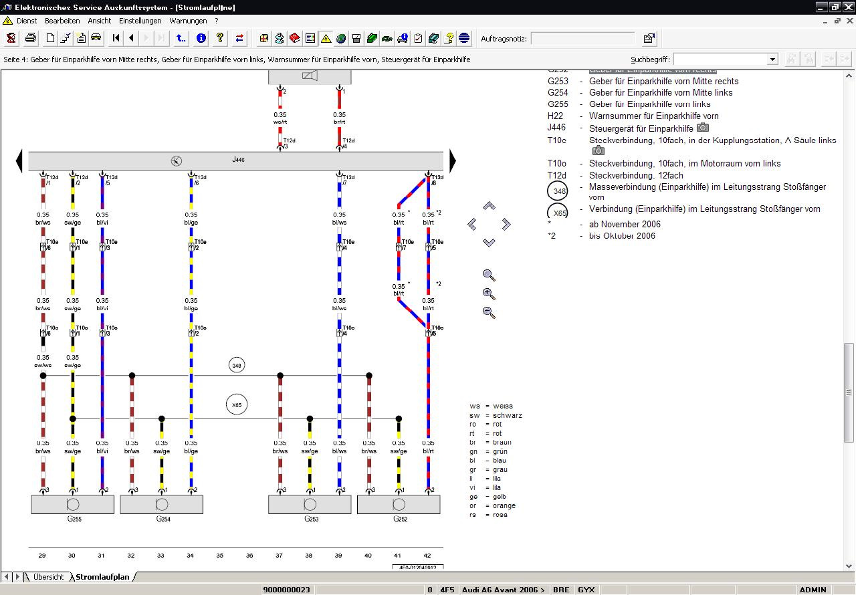
Task: Go to first page with skip-back arrow
Action: 116,38
